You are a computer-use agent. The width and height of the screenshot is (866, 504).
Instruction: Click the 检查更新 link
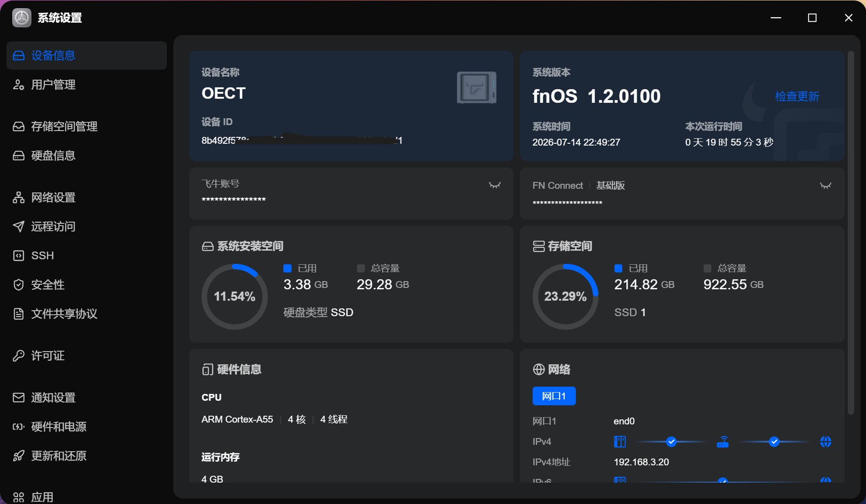[x=797, y=96]
